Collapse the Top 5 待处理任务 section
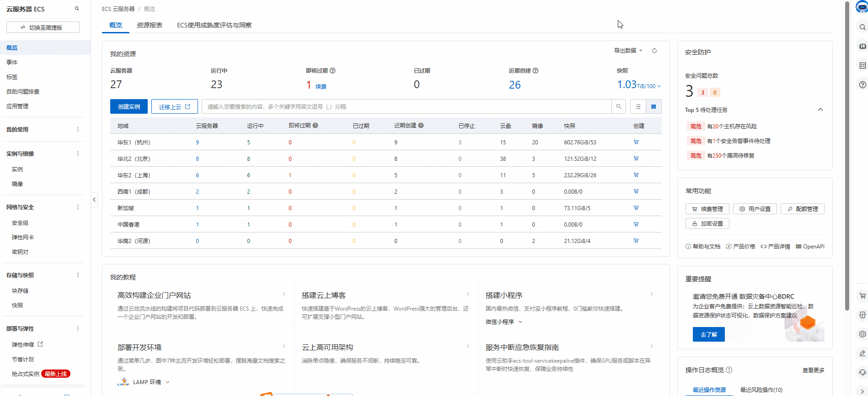 [820, 110]
